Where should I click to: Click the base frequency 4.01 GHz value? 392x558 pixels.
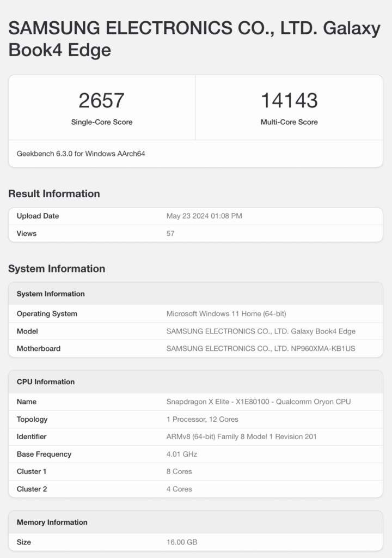182,454
